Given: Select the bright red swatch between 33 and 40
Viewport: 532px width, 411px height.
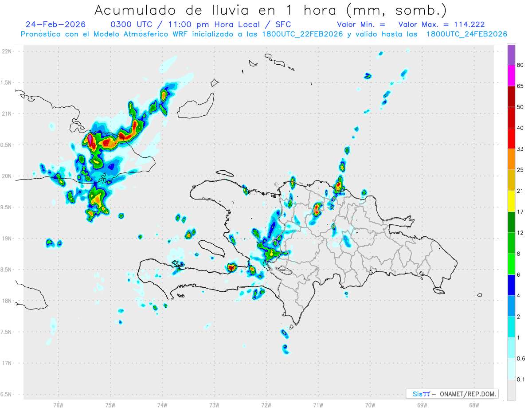Looking at the screenshot, I should [x=511, y=139].
